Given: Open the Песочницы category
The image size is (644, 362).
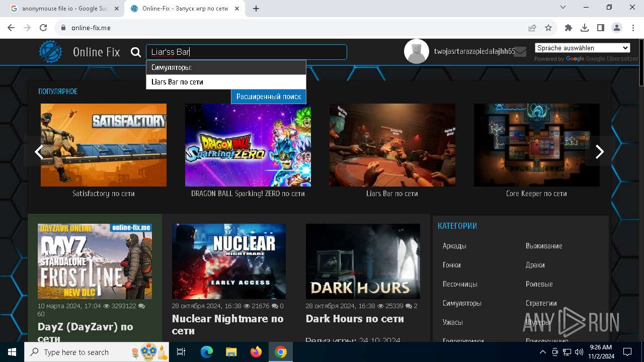Looking at the screenshot, I should click(x=460, y=284).
